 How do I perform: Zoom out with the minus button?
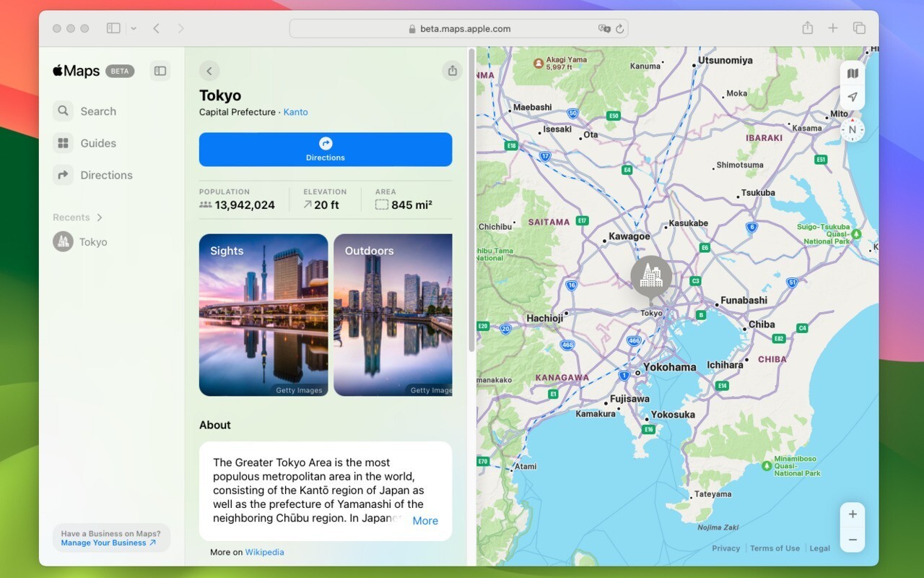853,540
